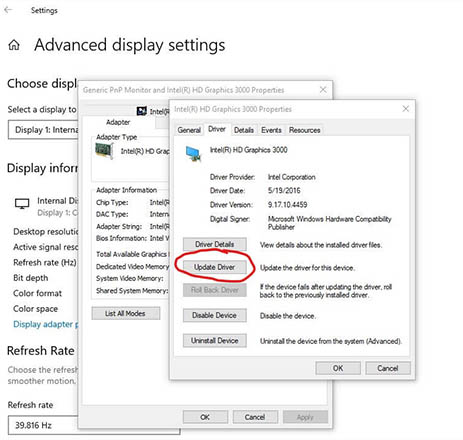The image size is (463, 440).
Task: Click the Refresh rate (Hz) row in Settings
Action: 45,263
